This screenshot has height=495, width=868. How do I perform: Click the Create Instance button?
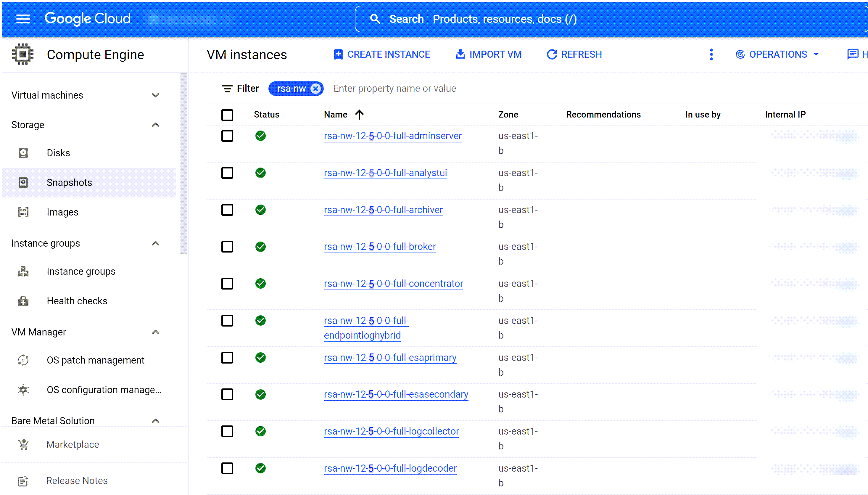coord(382,54)
